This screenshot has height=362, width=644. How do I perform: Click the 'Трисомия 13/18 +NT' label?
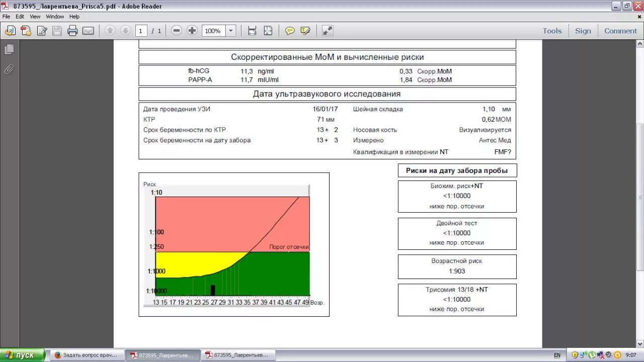tap(457, 289)
